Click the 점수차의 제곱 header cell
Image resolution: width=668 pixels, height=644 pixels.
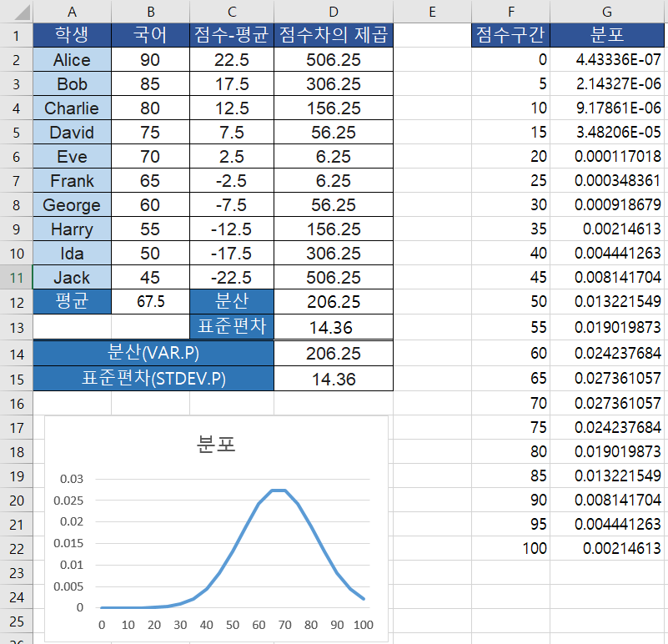tap(334, 35)
